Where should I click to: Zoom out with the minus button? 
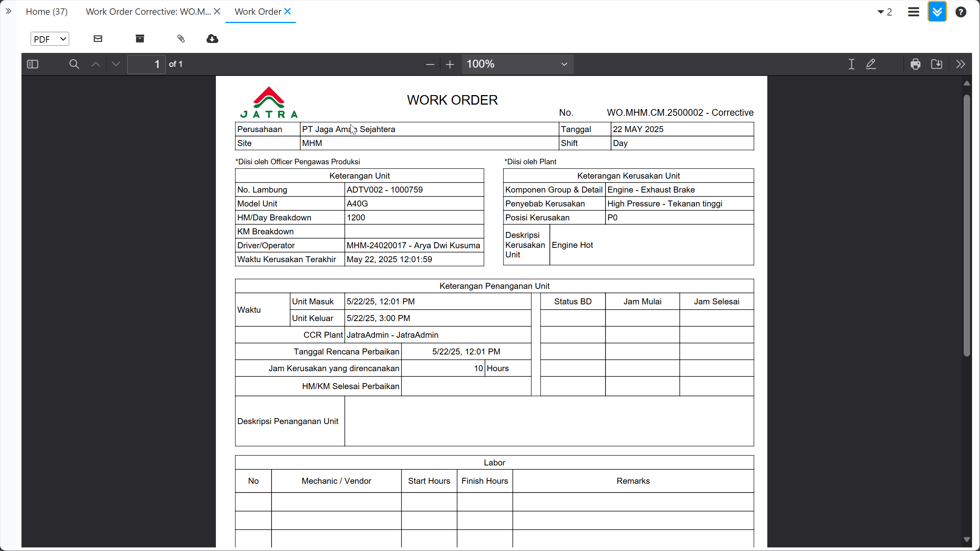point(430,64)
